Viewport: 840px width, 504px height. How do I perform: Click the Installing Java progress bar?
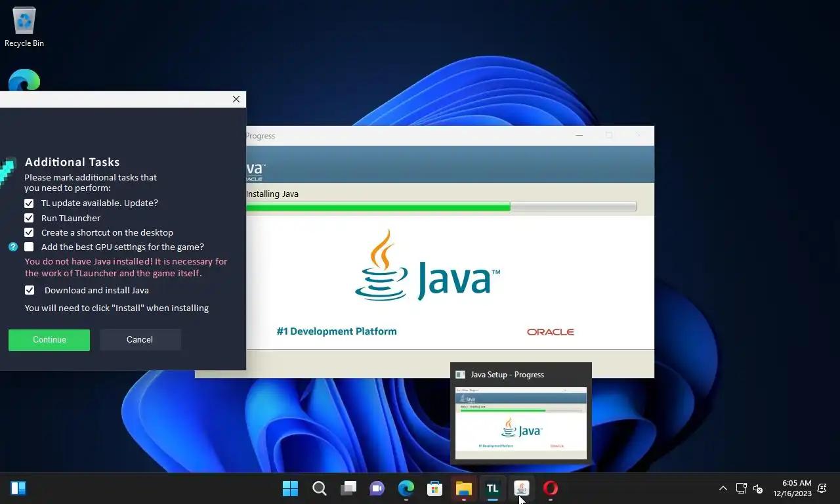pyautogui.click(x=440, y=207)
